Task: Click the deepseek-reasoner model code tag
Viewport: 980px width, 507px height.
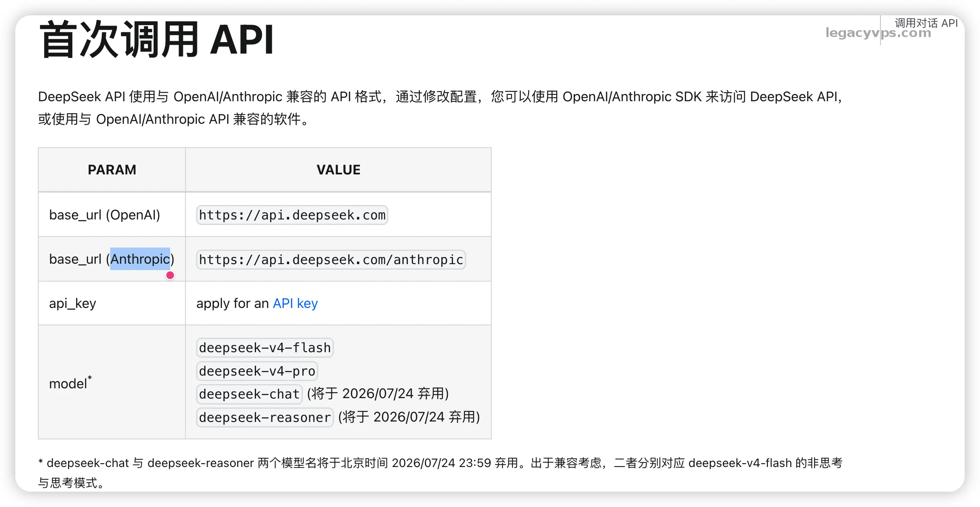Action: pyautogui.click(x=265, y=417)
